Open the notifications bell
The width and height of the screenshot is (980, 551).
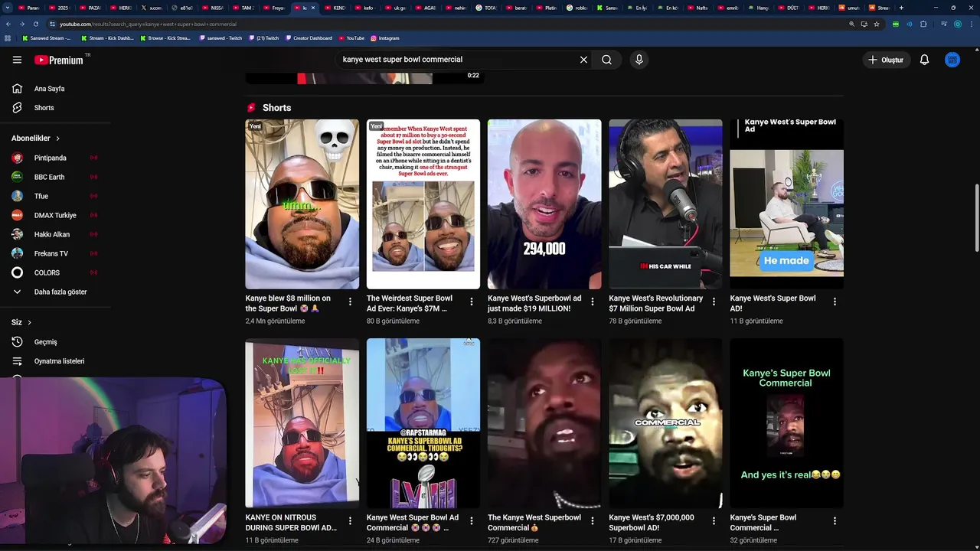point(924,60)
